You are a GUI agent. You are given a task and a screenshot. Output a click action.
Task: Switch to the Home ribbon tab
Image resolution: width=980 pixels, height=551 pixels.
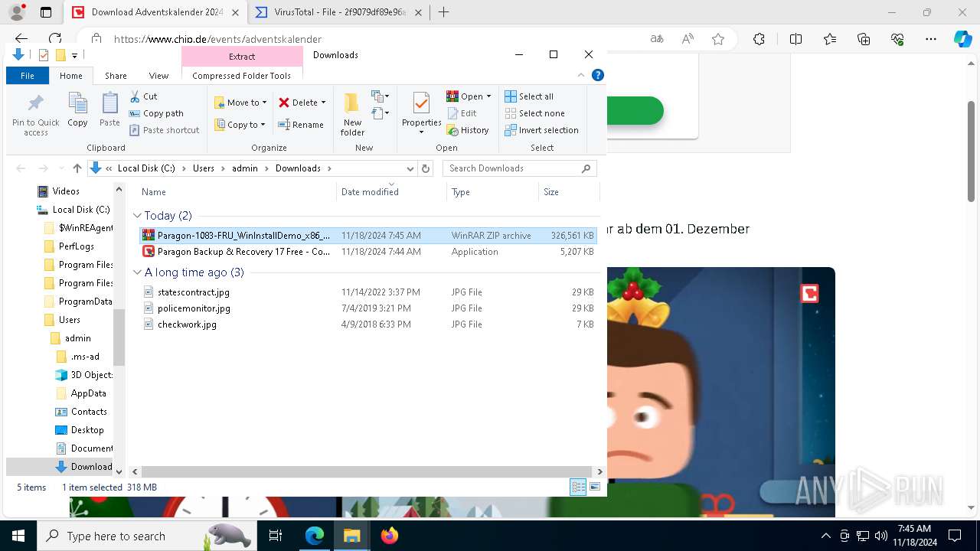71,76
